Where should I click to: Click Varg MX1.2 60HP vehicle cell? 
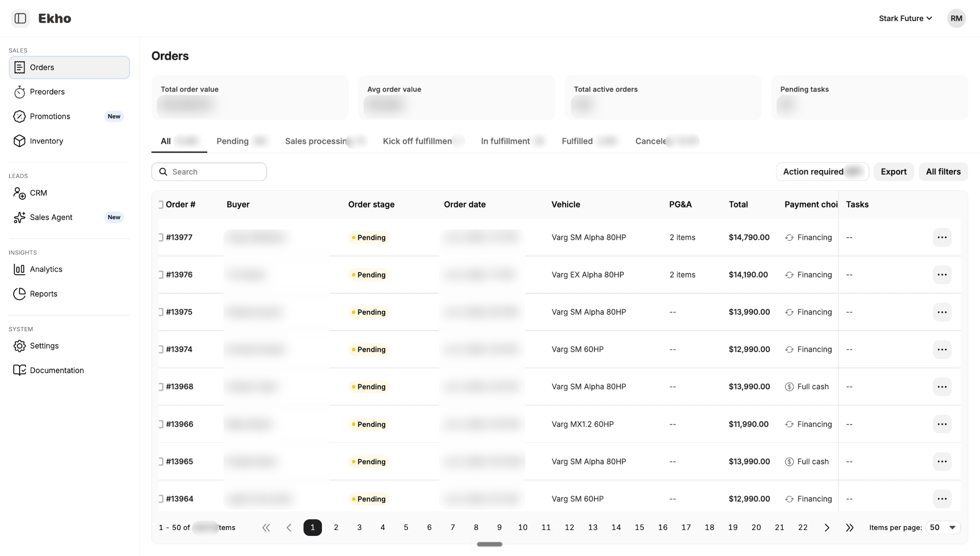[582, 424]
